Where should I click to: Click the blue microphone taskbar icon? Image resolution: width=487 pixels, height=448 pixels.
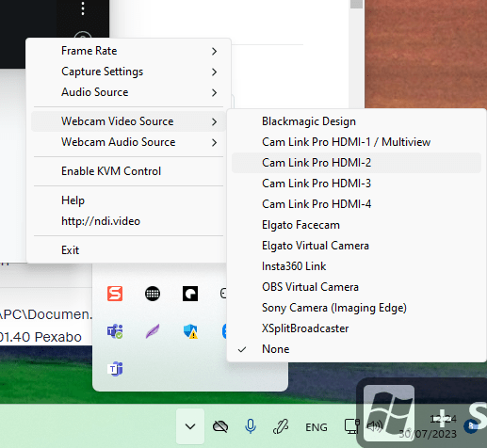pos(251,426)
